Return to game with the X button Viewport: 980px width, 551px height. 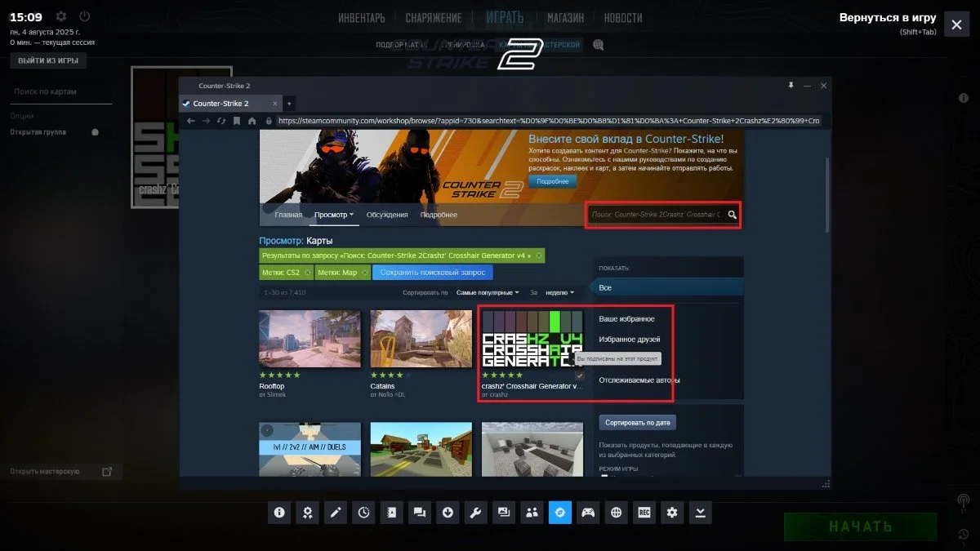click(956, 24)
